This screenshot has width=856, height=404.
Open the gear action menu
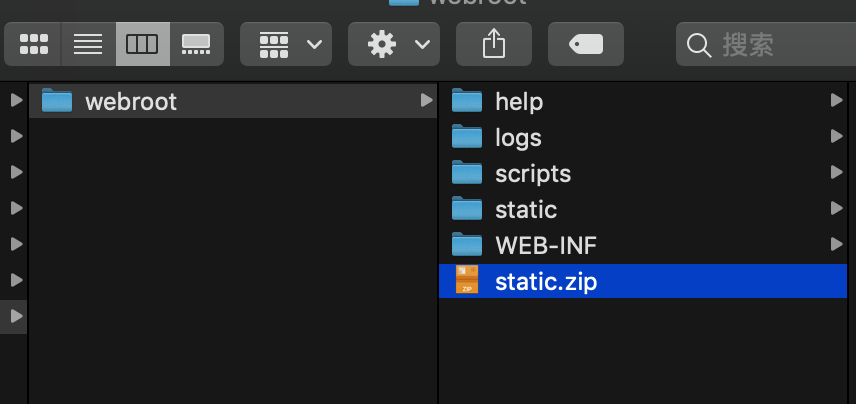(394, 44)
